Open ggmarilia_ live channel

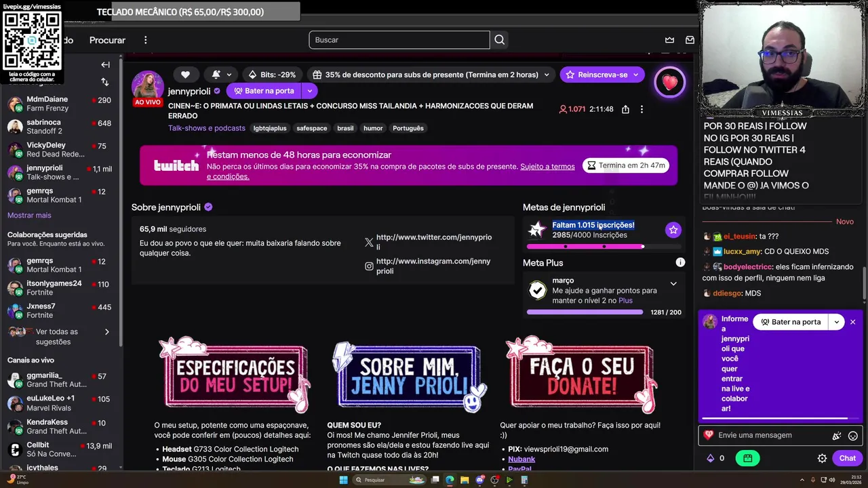[x=61, y=380]
